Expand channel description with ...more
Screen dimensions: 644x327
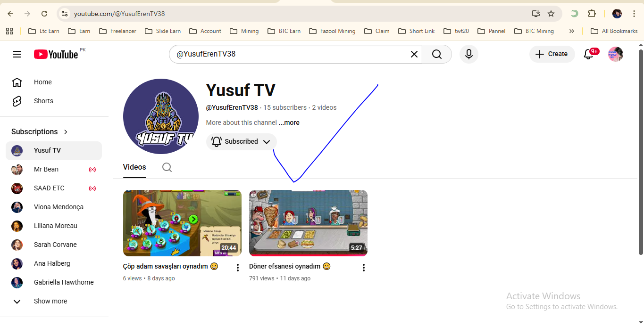coord(289,123)
